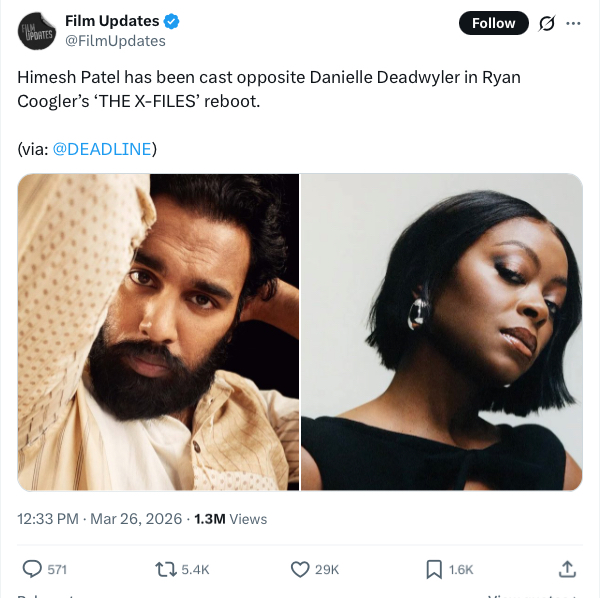View the bearded man photo
Image resolution: width=606 pixels, height=598 pixels.
point(158,332)
